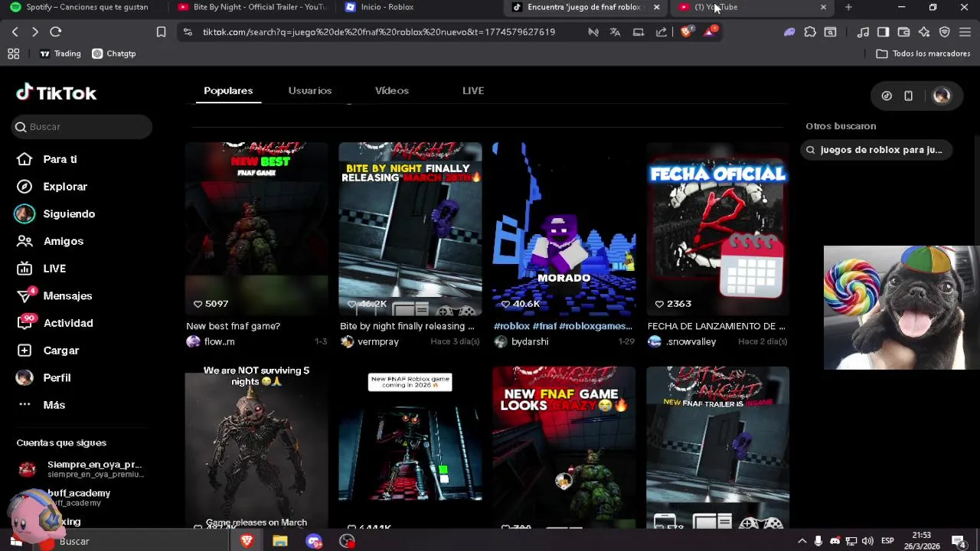Switch to Bite By Night trailer tab

[x=253, y=7]
